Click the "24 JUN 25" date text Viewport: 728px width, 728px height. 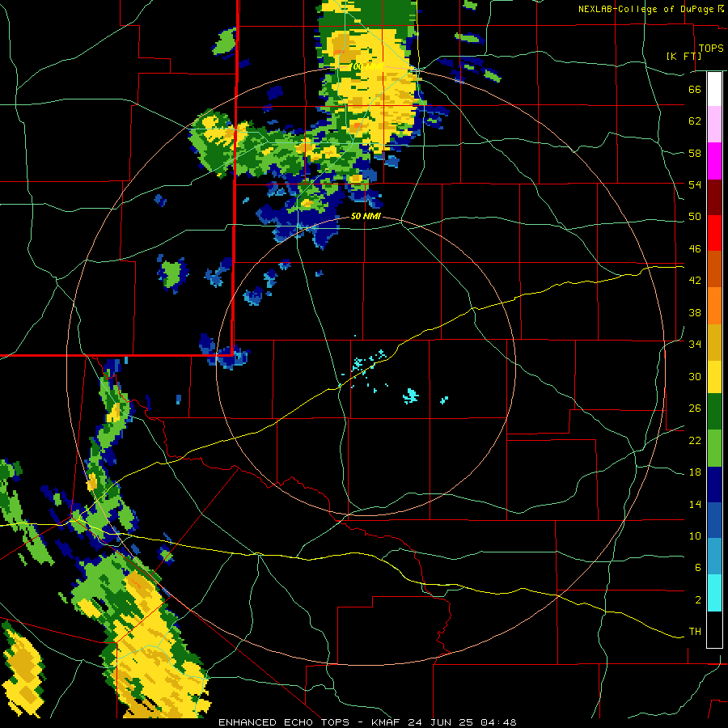pyautogui.click(x=440, y=722)
